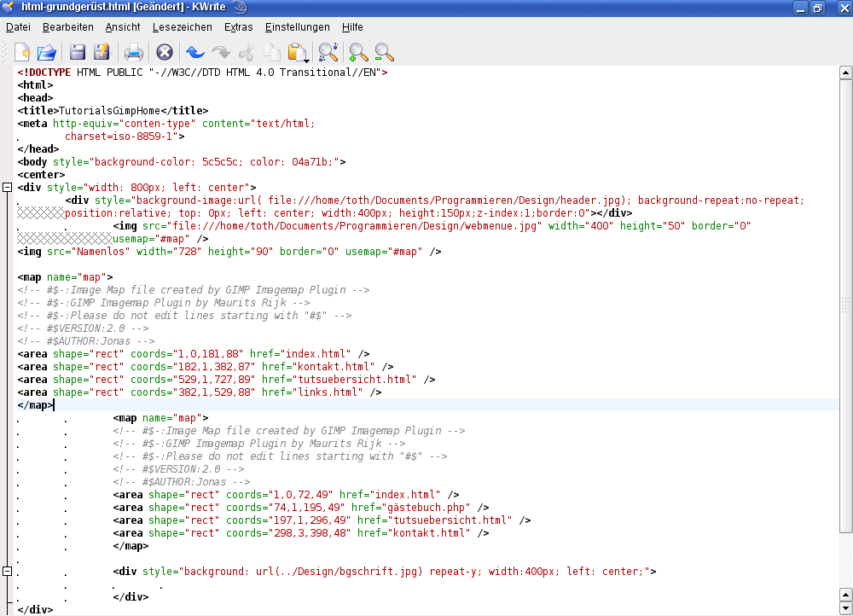Click the bottom-most scroll-down arrow of the scrollbar

coord(846,608)
